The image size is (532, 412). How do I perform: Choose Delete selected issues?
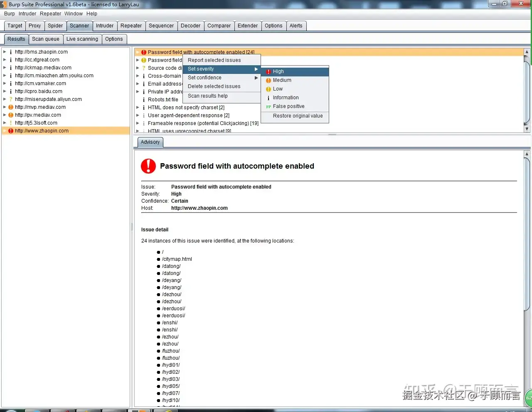click(x=222, y=86)
